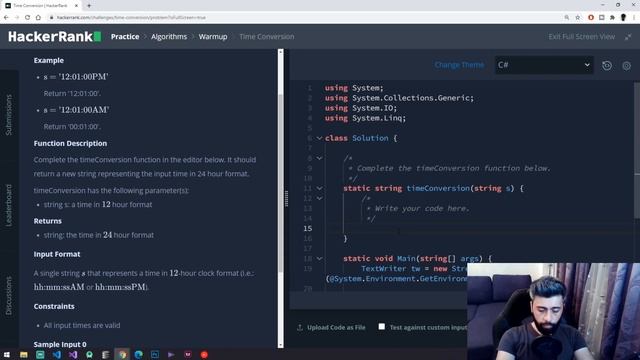Open the Leaderboard side tab
This screenshot has width=640, height=360.
pos(9,205)
